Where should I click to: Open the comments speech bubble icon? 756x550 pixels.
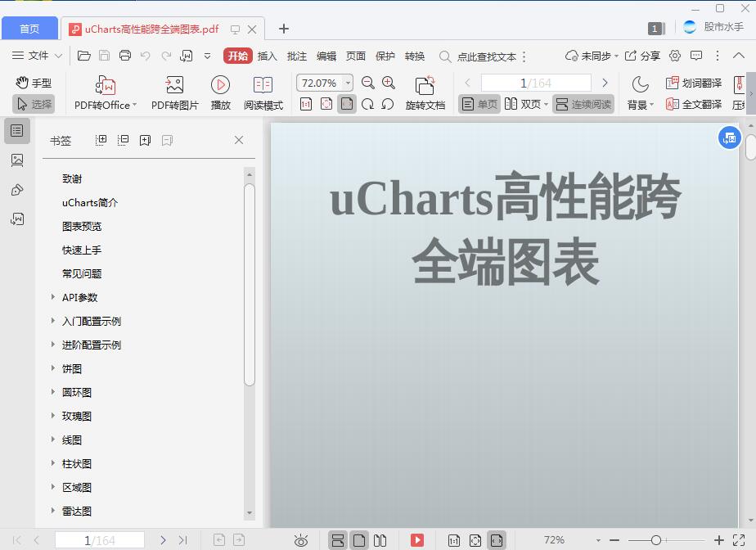(696, 56)
